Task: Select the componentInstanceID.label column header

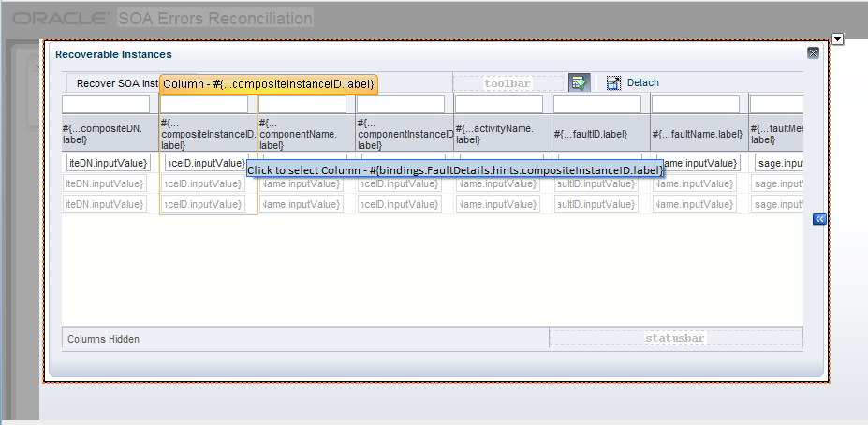Action: point(405,133)
